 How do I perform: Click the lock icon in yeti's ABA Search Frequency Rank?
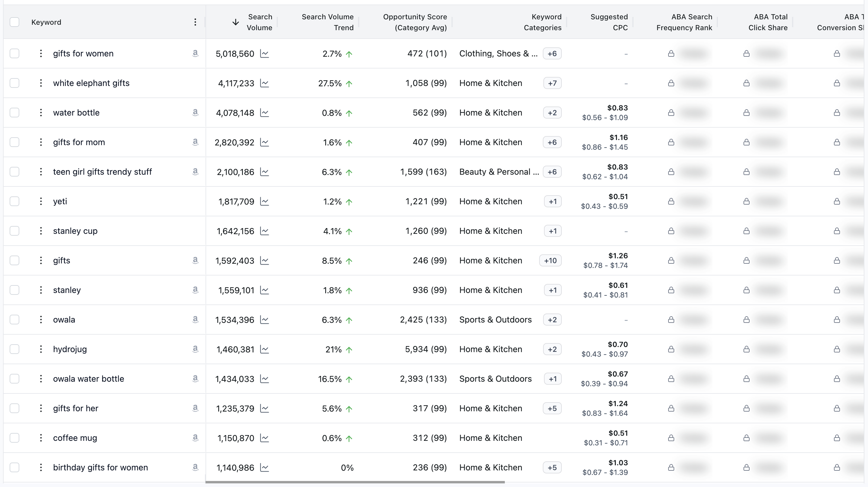click(x=671, y=201)
